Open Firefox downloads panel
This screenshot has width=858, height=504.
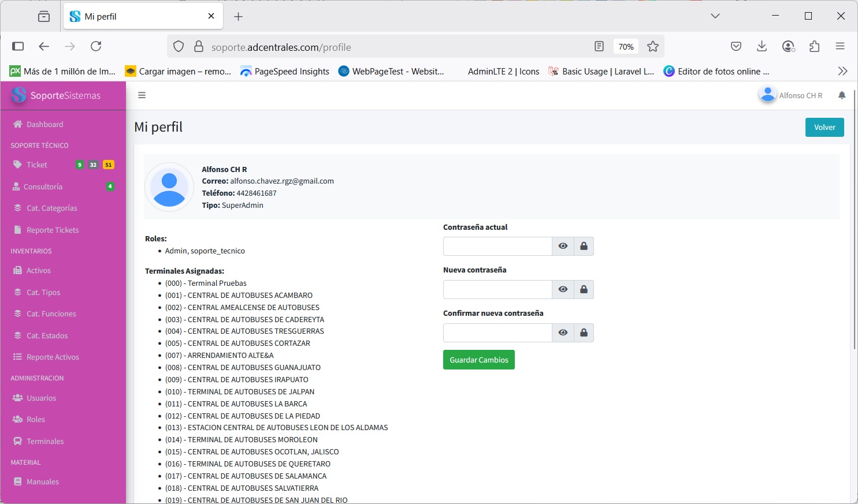pos(762,47)
